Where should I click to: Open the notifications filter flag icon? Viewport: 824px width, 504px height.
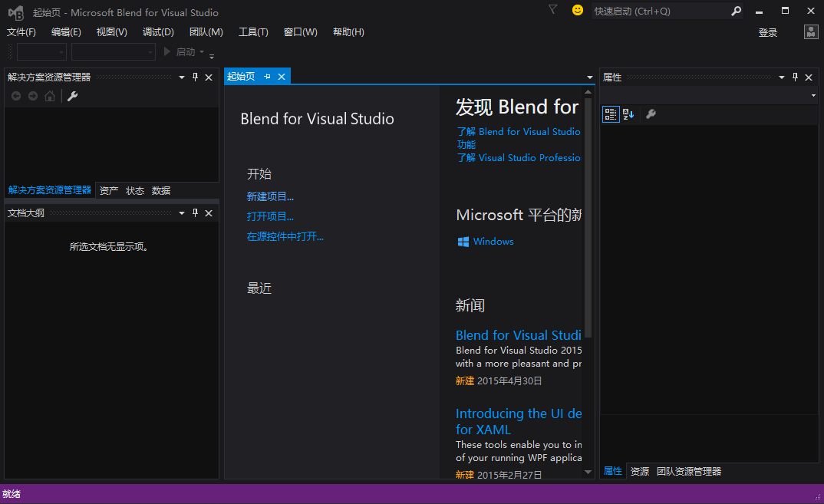tap(553, 9)
